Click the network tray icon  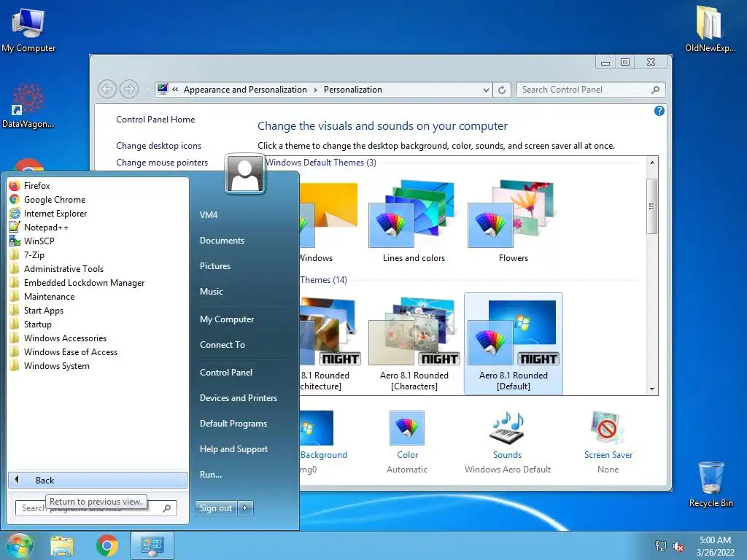(x=661, y=546)
